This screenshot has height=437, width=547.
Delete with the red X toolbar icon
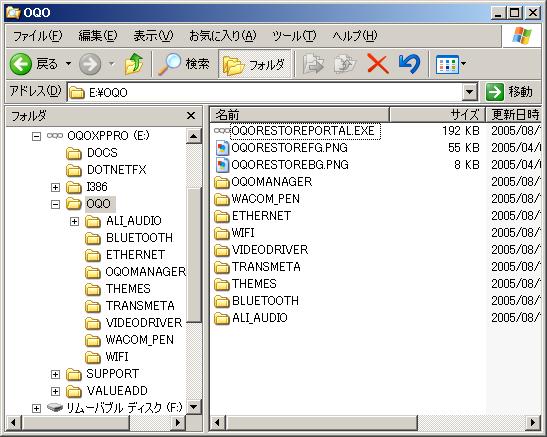coord(378,64)
